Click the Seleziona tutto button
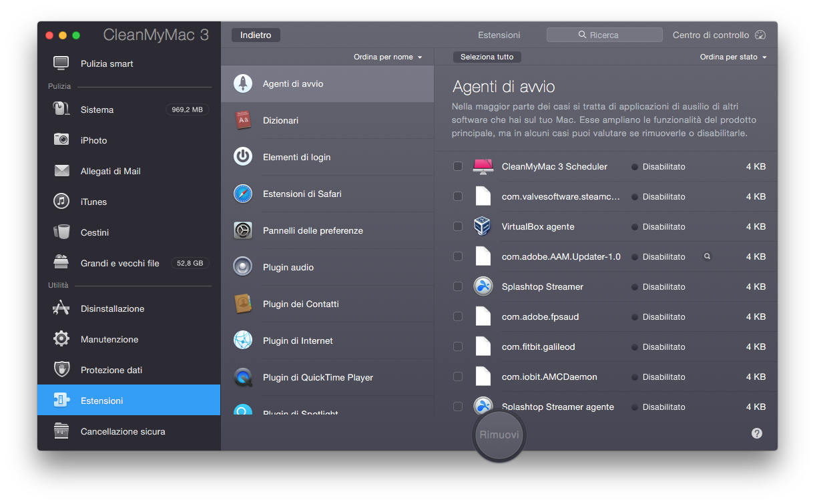The height and width of the screenshot is (504, 815). 487,57
